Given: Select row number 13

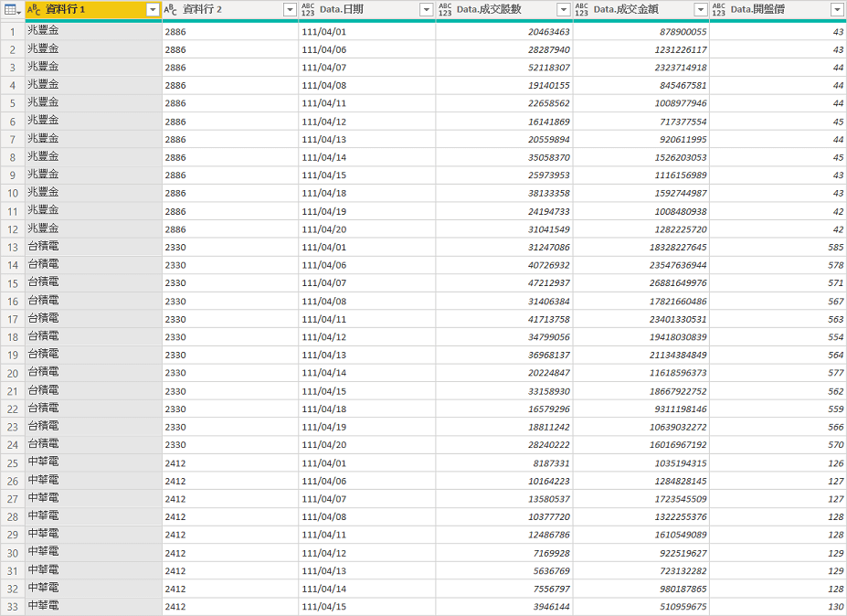Looking at the screenshot, I should pos(13,248).
